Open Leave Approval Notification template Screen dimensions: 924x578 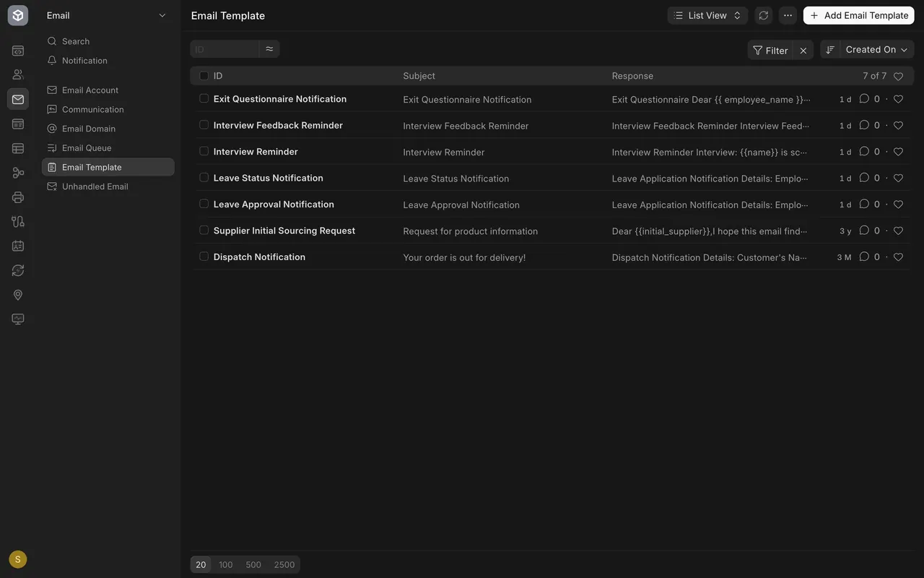(274, 204)
